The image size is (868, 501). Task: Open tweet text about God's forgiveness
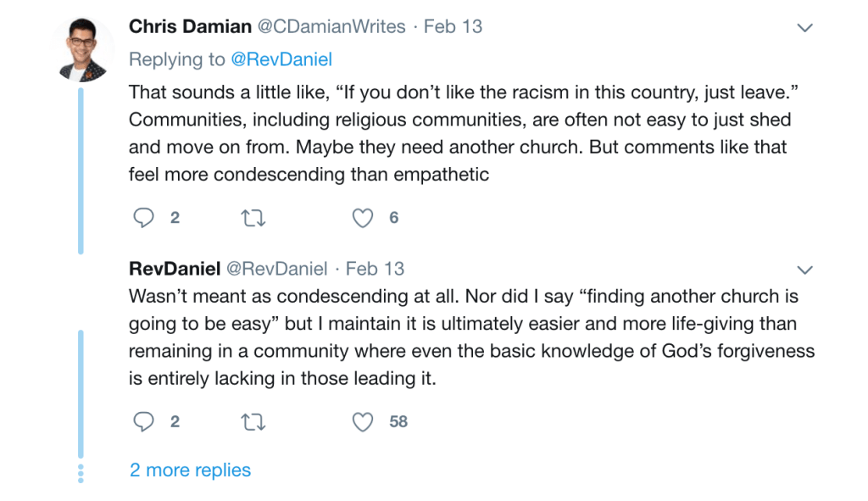coord(470,338)
